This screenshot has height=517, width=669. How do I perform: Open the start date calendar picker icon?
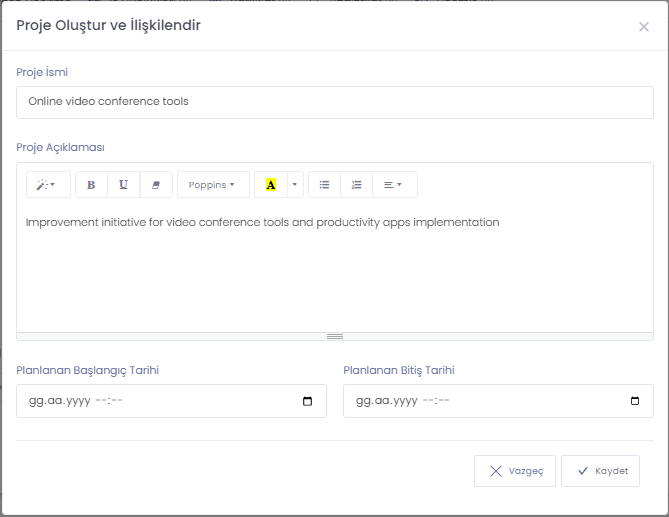(308, 401)
